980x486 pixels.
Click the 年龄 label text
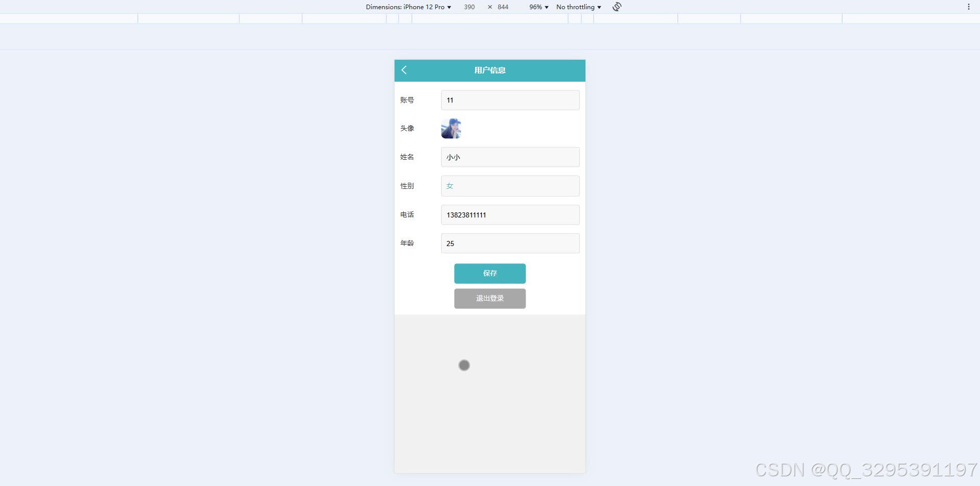[407, 243]
